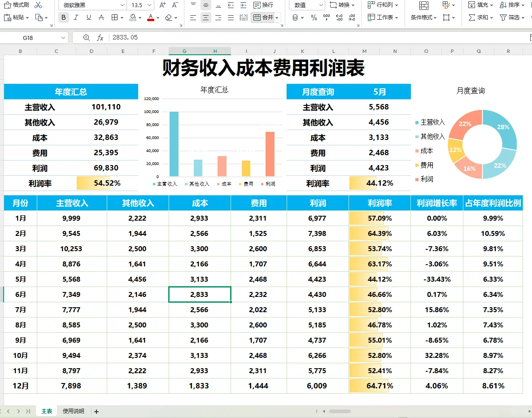Image resolution: width=532 pixels, height=418 pixels.
Task: Click the 12月 row label
Action: coord(20,386)
